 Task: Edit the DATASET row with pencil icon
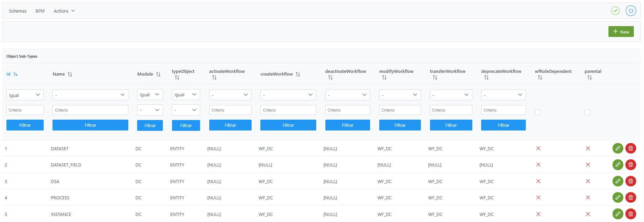point(618,148)
